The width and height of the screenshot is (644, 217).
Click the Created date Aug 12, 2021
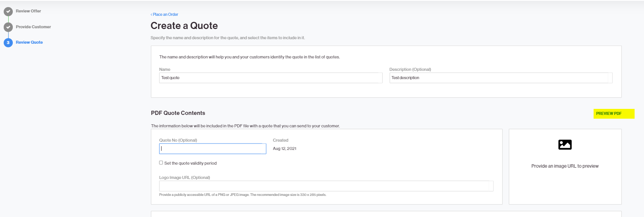click(285, 149)
